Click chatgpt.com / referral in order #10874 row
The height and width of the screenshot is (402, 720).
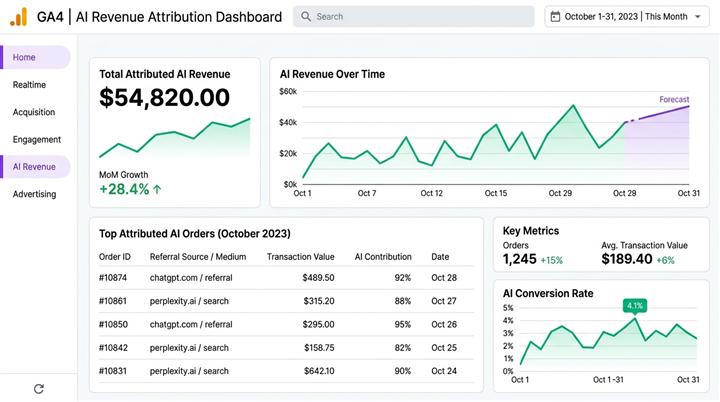point(191,278)
